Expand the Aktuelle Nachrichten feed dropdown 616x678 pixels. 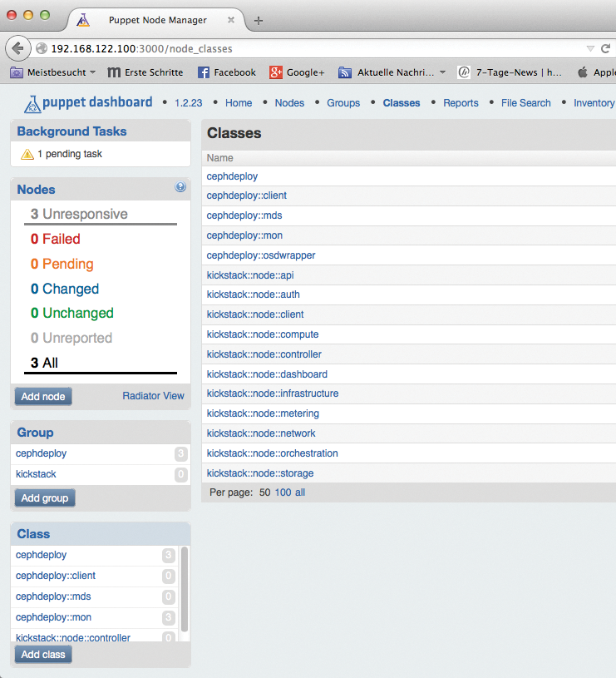(442, 72)
